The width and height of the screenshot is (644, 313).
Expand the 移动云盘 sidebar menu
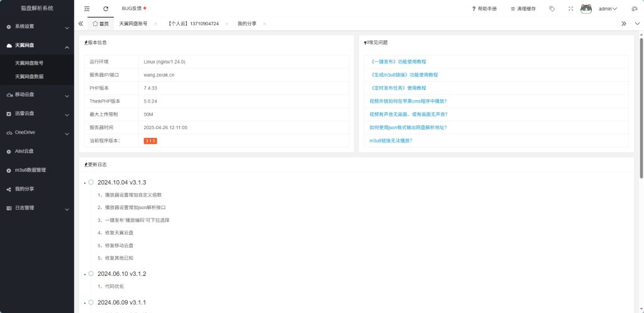click(x=36, y=94)
